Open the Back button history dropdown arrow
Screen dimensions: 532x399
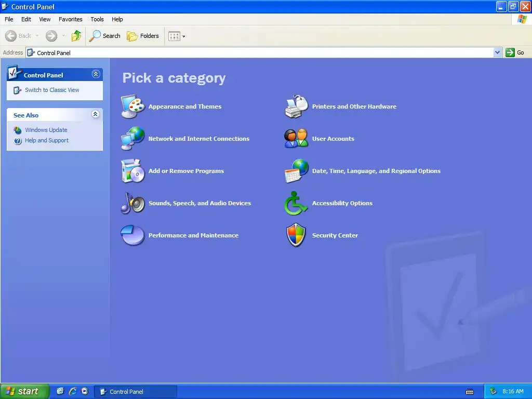coord(37,36)
